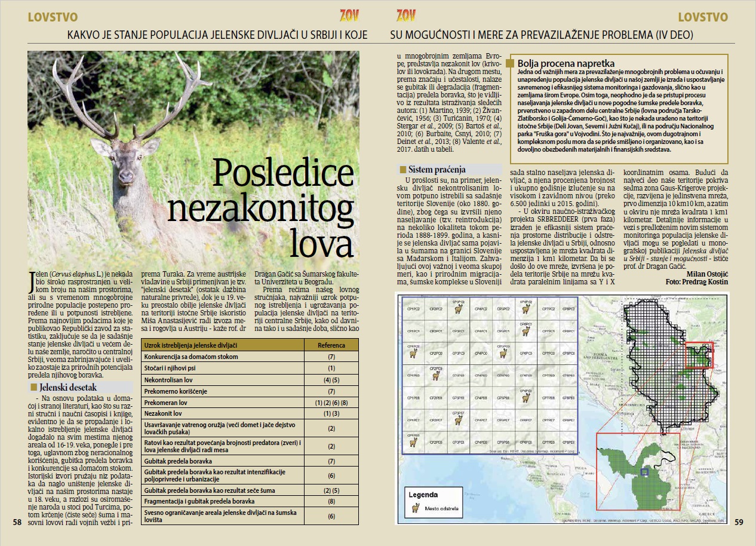
Task: Select the deer marker in cell CP1PC0
Action: [x=413, y=354]
